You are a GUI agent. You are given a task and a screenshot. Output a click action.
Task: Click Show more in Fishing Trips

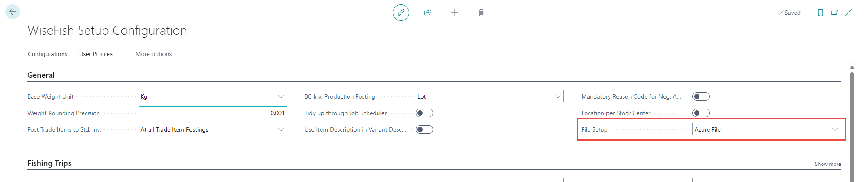pyautogui.click(x=828, y=164)
